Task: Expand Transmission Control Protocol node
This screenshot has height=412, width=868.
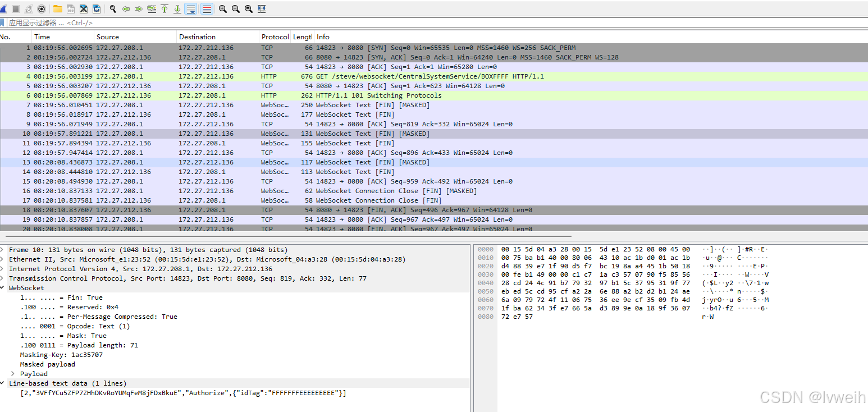Action: (x=2, y=278)
